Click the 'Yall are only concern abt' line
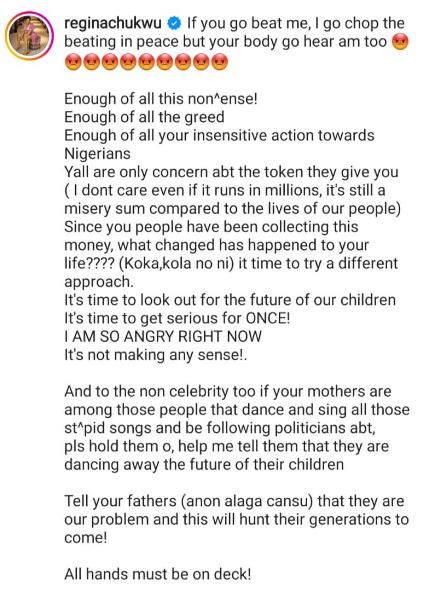The width and height of the screenshot is (447, 589). point(231,172)
